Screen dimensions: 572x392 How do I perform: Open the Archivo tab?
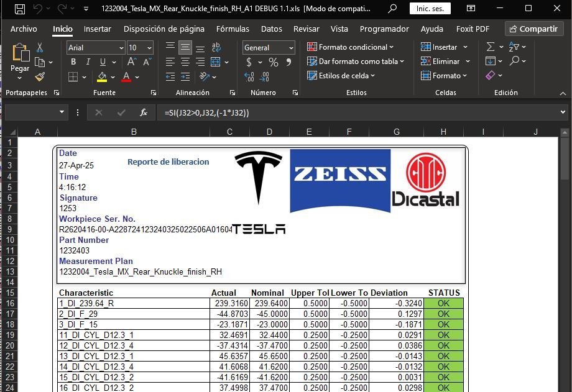click(24, 29)
